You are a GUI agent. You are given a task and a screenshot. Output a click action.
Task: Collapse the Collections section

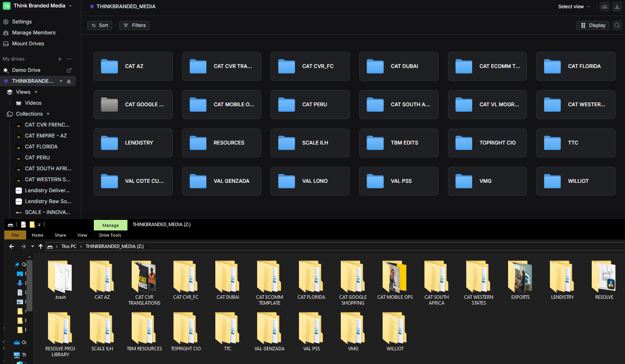[x=48, y=114]
